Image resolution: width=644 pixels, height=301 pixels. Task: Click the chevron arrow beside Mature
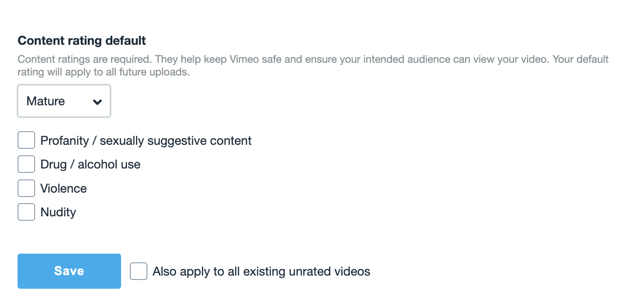[97, 102]
